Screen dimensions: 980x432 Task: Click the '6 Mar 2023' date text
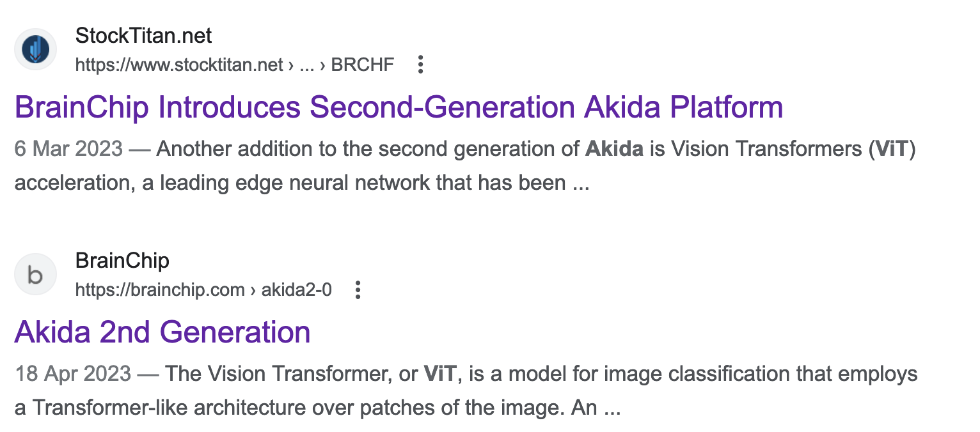(x=68, y=150)
